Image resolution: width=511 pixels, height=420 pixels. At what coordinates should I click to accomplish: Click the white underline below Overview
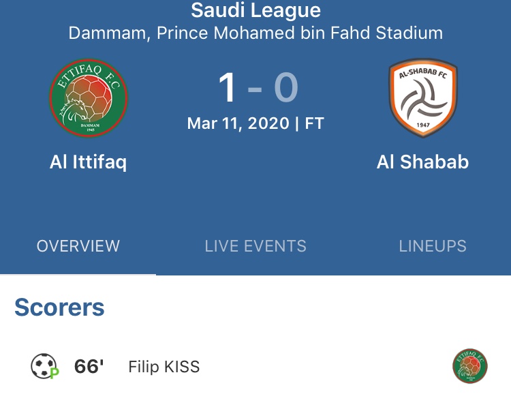tap(78, 274)
